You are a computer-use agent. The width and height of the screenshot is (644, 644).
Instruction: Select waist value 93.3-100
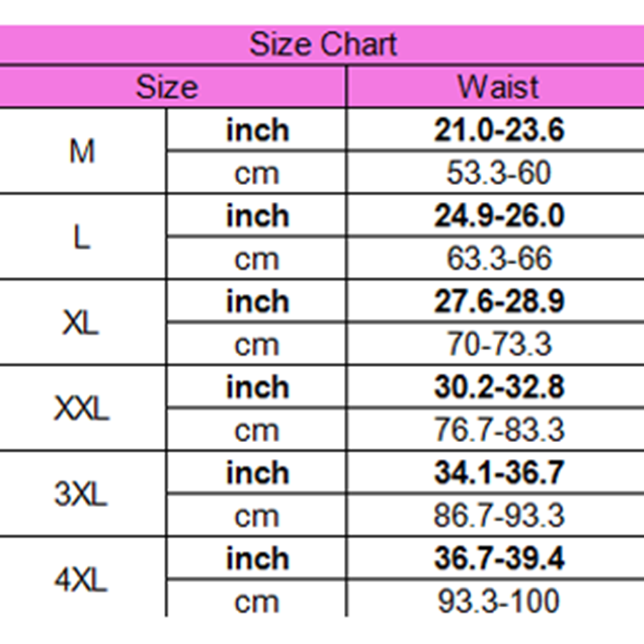point(499,602)
